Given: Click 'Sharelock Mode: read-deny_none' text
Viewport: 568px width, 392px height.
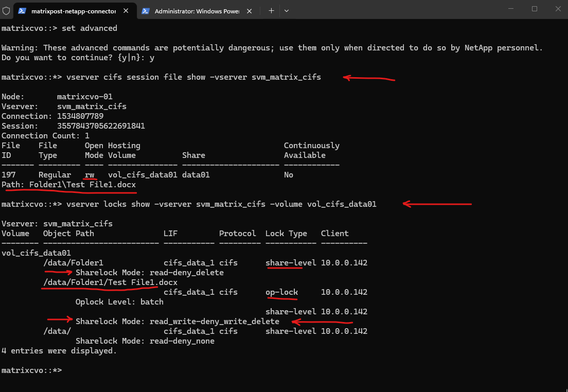Looking at the screenshot, I should 145,341.
